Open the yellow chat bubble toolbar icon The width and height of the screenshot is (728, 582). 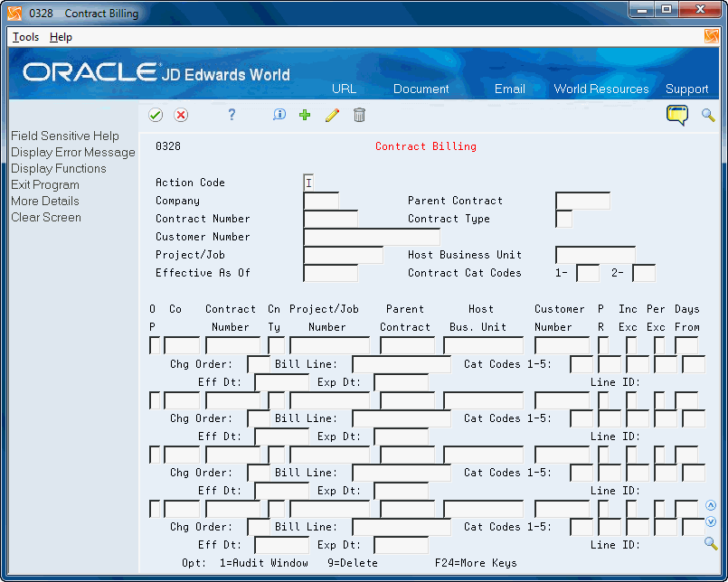click(677, 115)
